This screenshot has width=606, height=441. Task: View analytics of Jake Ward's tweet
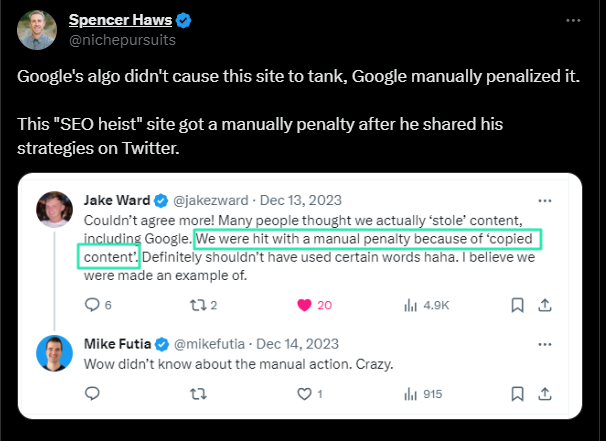[410, 304]
